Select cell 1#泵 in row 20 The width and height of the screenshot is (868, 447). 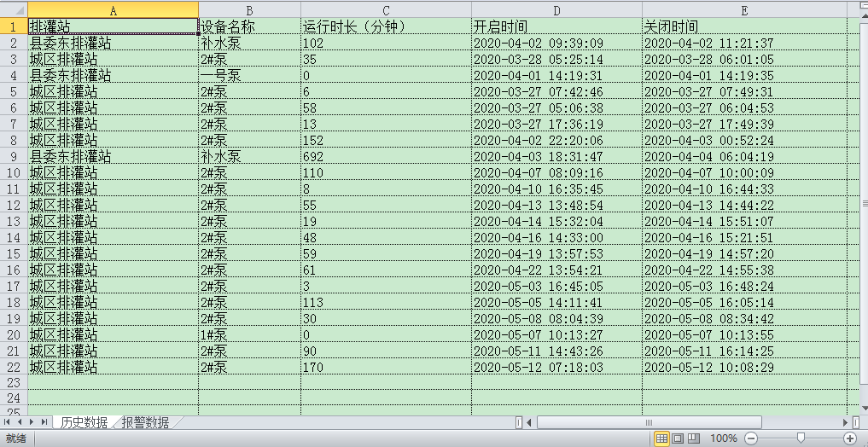(x=250, y=334)
